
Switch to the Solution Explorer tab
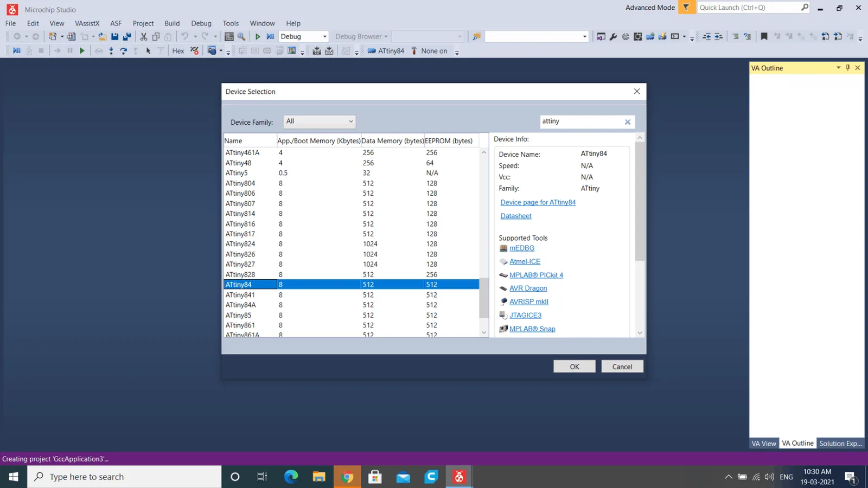(x=840, y=444)
